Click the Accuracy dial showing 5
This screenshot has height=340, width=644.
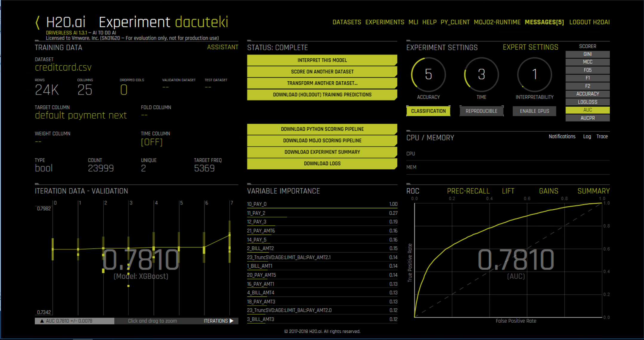(428, 74)
